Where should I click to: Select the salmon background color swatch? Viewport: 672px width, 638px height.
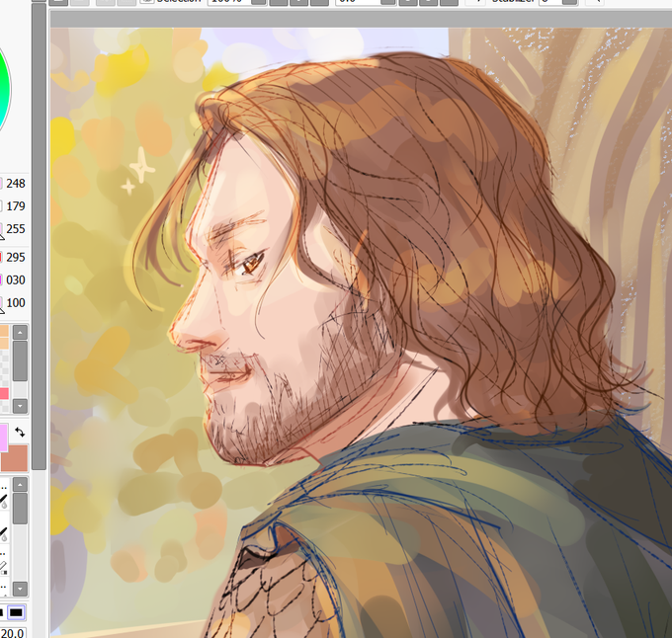(x=14, y=458)
